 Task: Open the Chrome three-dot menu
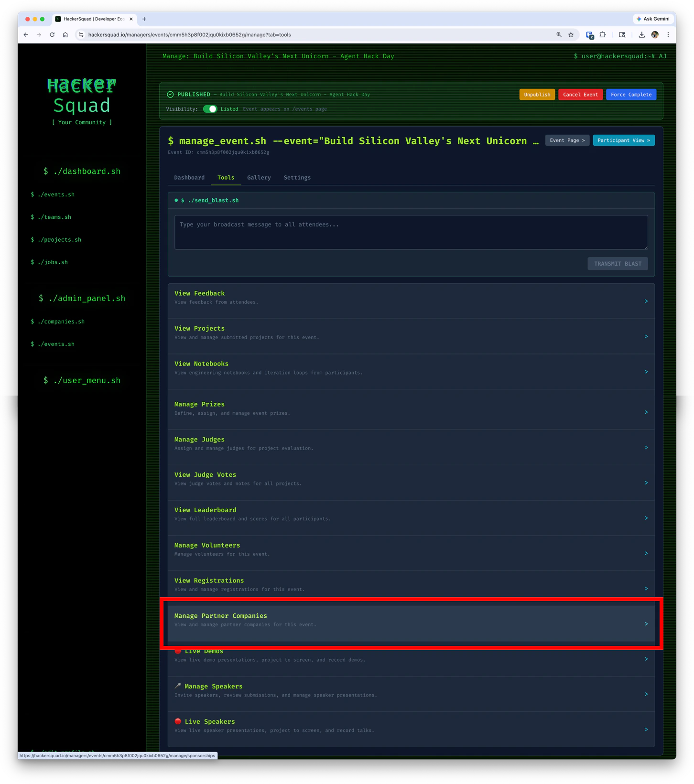(x=668, y=35)
